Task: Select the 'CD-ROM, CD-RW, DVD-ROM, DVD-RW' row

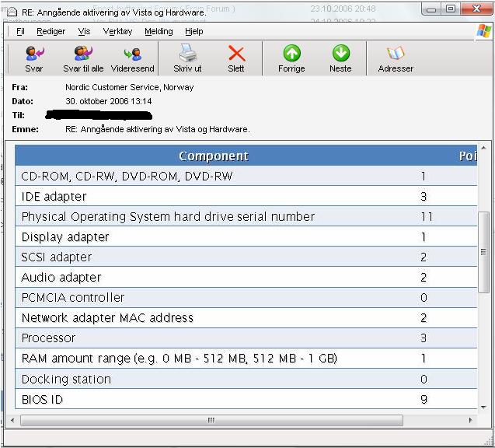Action: (246, 176)
